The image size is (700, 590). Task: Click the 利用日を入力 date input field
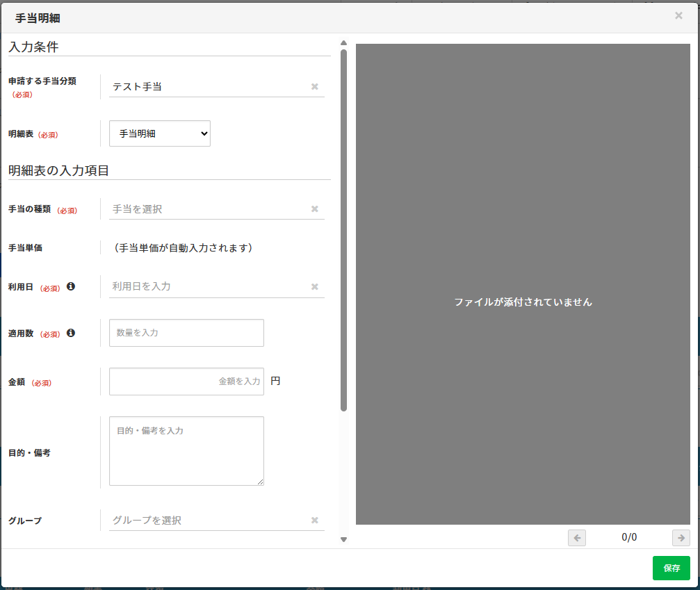click(209, 286)
